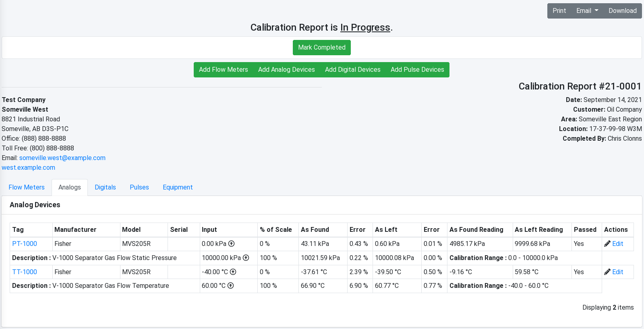This screenshot has height=329, width=644.
Task: Click Add Pulse Devices button
Action: point(417,70)
